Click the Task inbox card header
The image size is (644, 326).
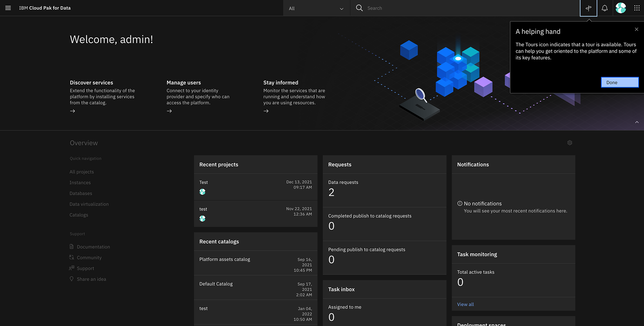[x=384, y=289]
